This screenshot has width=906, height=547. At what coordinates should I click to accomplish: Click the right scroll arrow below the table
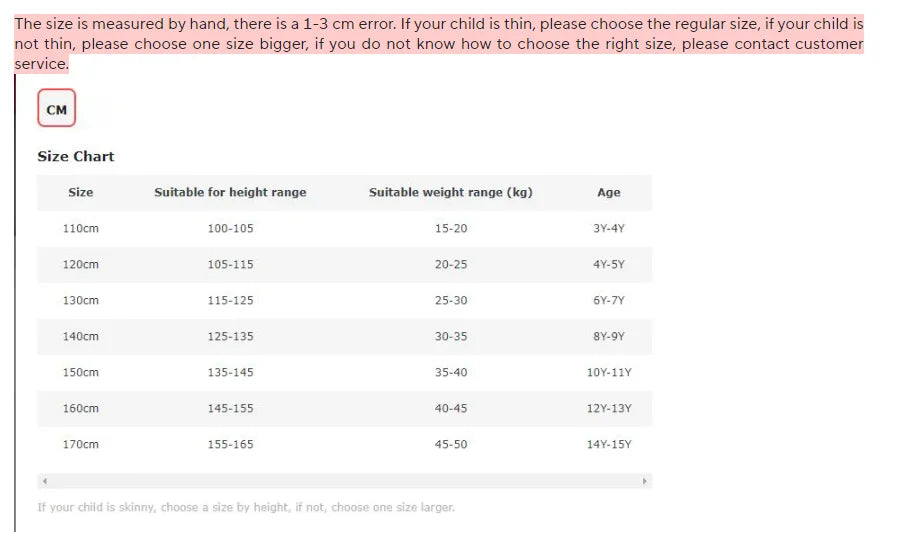click(x=645, y=481)
